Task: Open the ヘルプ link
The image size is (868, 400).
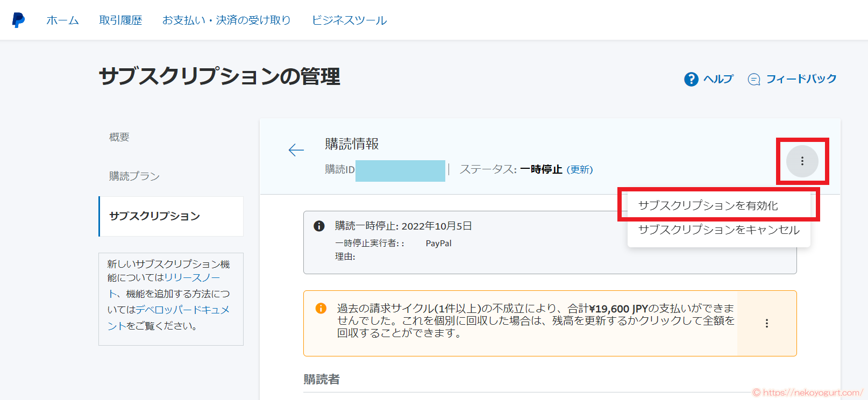Action: (718, 79)
